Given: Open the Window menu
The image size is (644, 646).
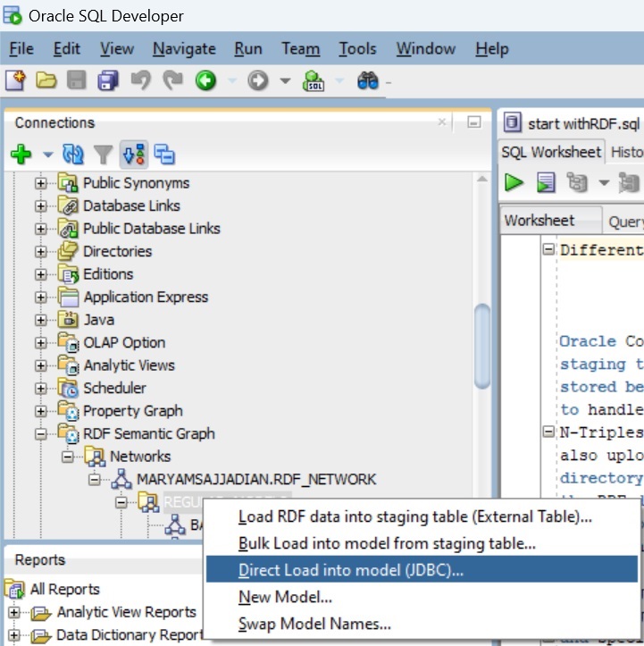Looking at the screenshot, I should 426,48.
